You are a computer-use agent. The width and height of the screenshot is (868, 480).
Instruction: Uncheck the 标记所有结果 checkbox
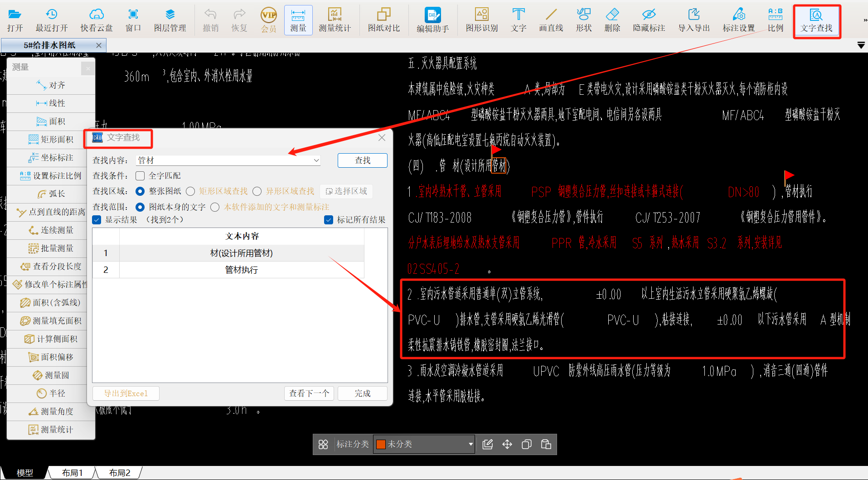coord(329,220)
